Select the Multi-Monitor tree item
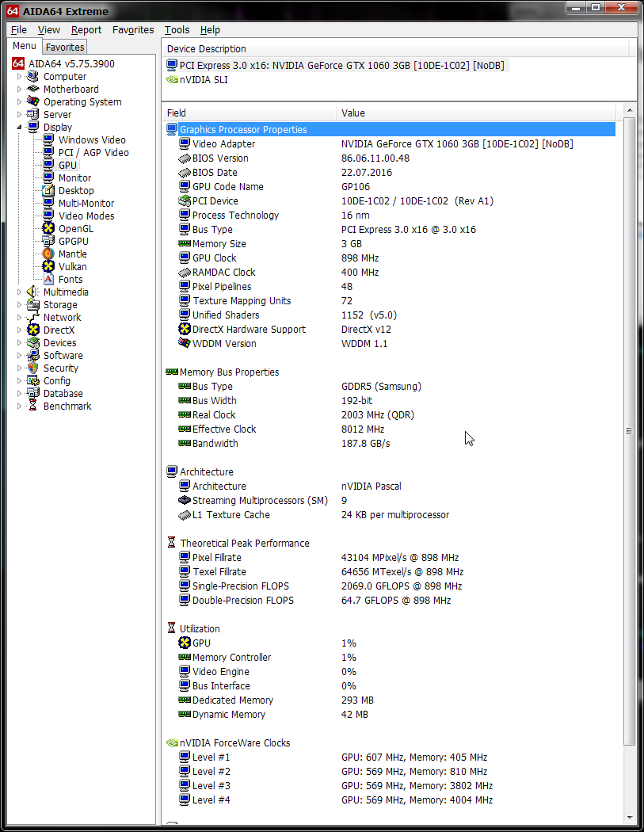644x832 pixels. pyautogui.click(x=86, y=203)
